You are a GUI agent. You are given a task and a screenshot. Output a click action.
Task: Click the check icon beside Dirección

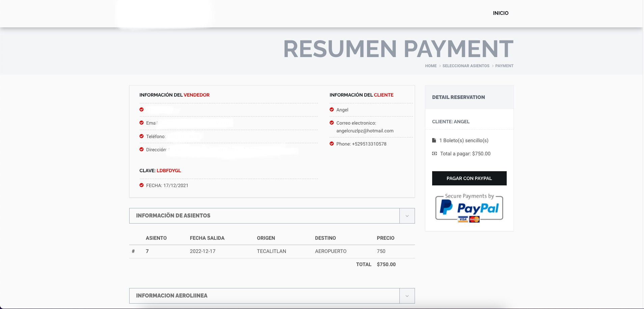tap(141, 149)
